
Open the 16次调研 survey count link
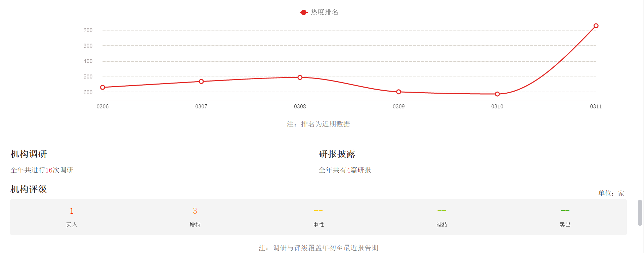(49, 170)
